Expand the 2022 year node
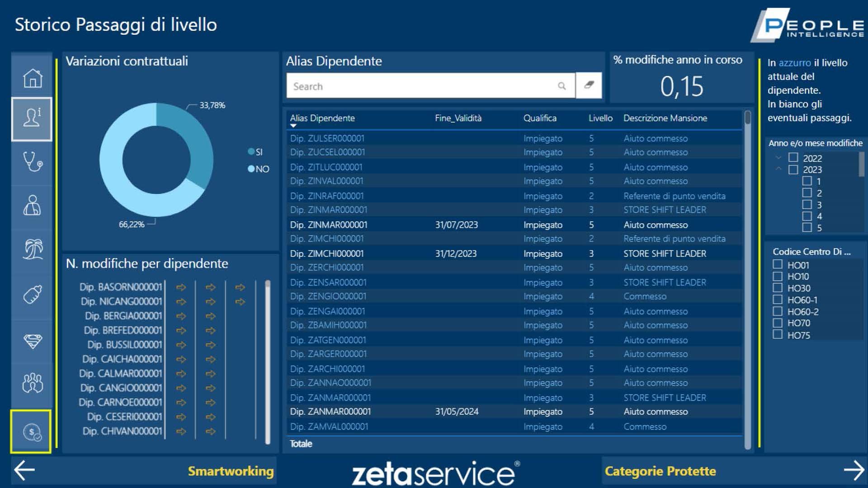This screenshot has width=868, height=488. pyautogui.click(x=778, y=158)
